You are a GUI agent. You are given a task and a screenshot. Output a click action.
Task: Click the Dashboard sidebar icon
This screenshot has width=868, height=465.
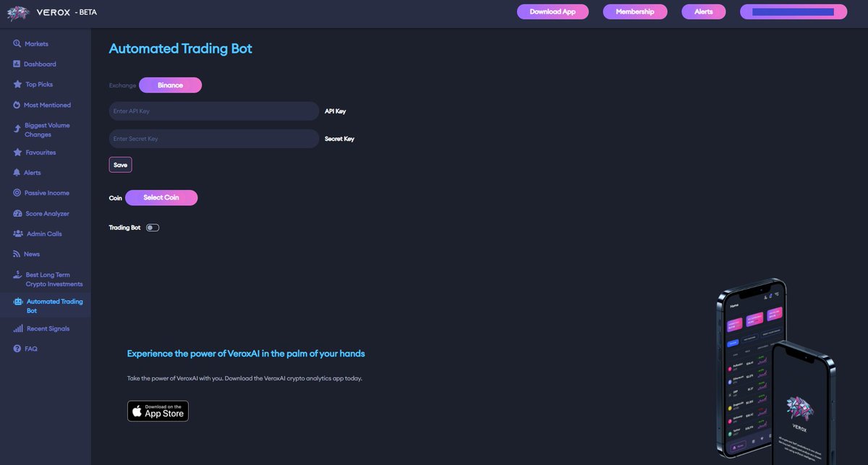[17, 64]
